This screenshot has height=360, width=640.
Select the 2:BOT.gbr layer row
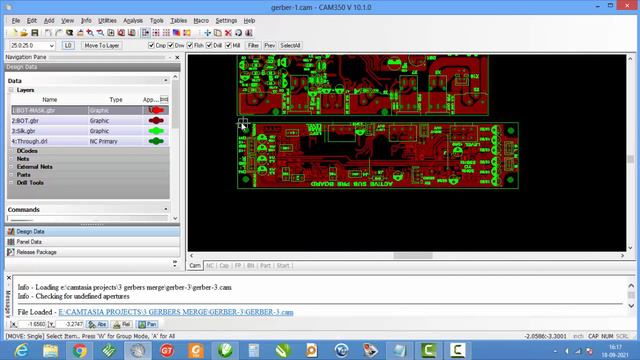pos(90,121)
